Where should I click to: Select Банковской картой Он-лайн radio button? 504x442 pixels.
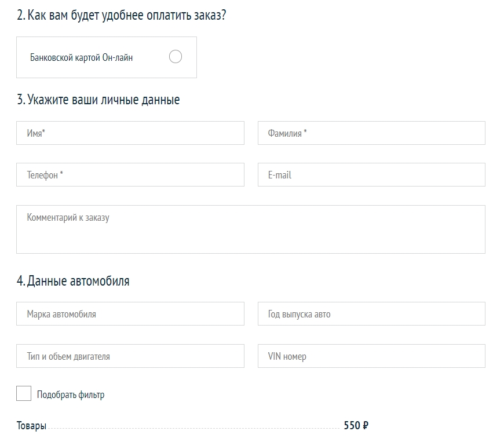tap(176, 57)
